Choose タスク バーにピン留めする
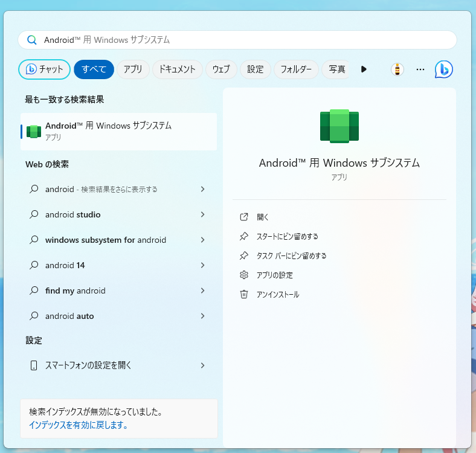 (x=291, y=255)
